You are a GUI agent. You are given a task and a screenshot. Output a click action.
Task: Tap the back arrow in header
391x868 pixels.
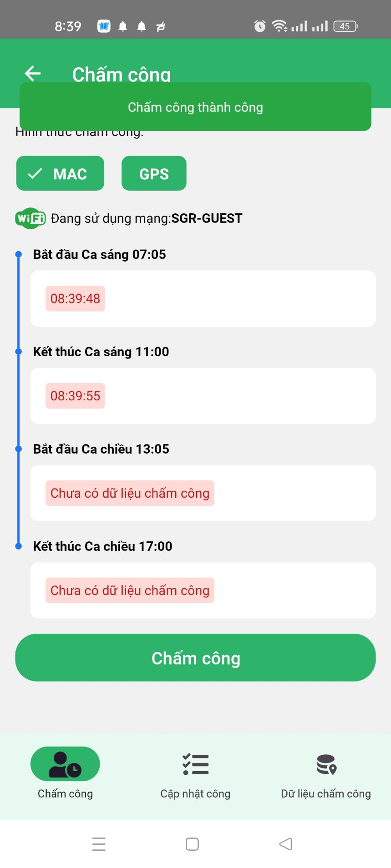[33, 73]
